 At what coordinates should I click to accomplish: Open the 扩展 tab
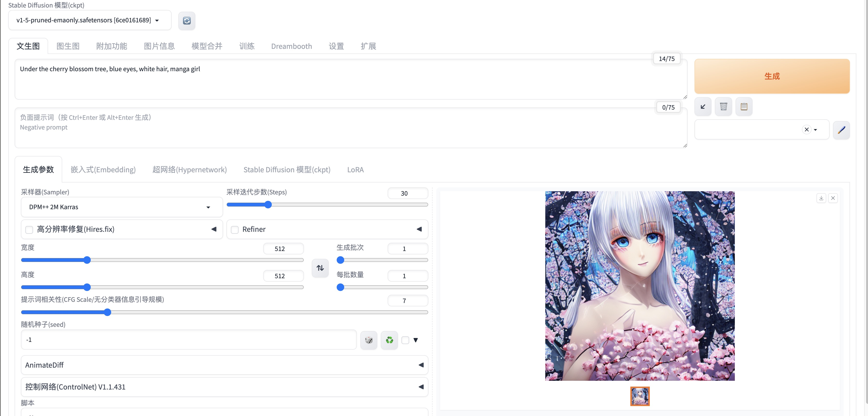[368, 46]
